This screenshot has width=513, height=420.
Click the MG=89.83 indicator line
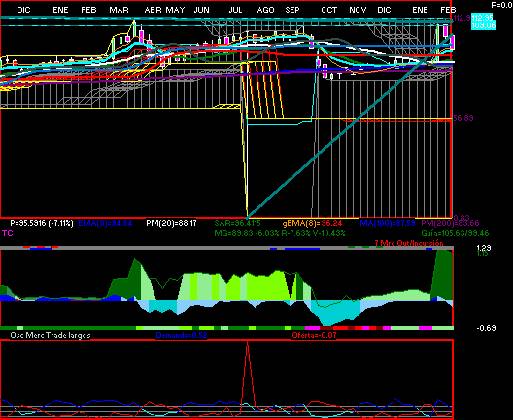click(x=280, y=233)
